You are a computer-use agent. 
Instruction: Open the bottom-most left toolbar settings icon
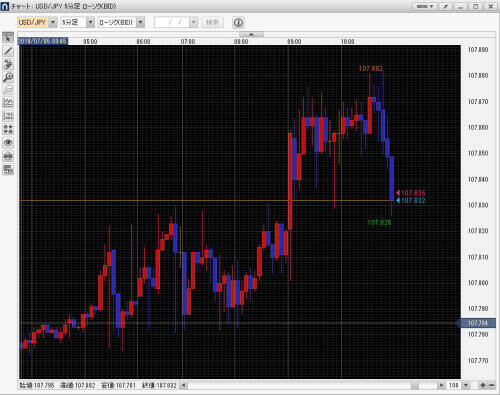(x=8, y=169)
